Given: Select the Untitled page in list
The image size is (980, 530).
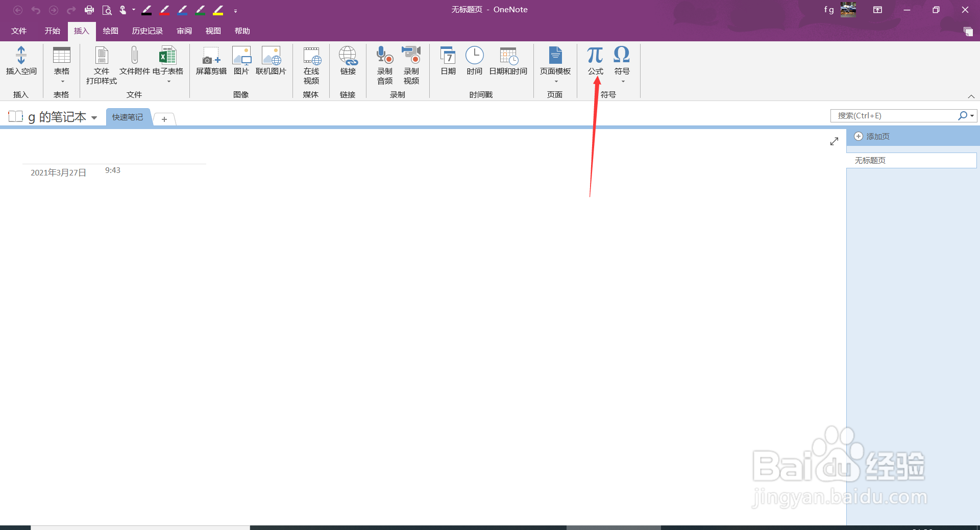Looking at the screenshot, I should (912, 160).
